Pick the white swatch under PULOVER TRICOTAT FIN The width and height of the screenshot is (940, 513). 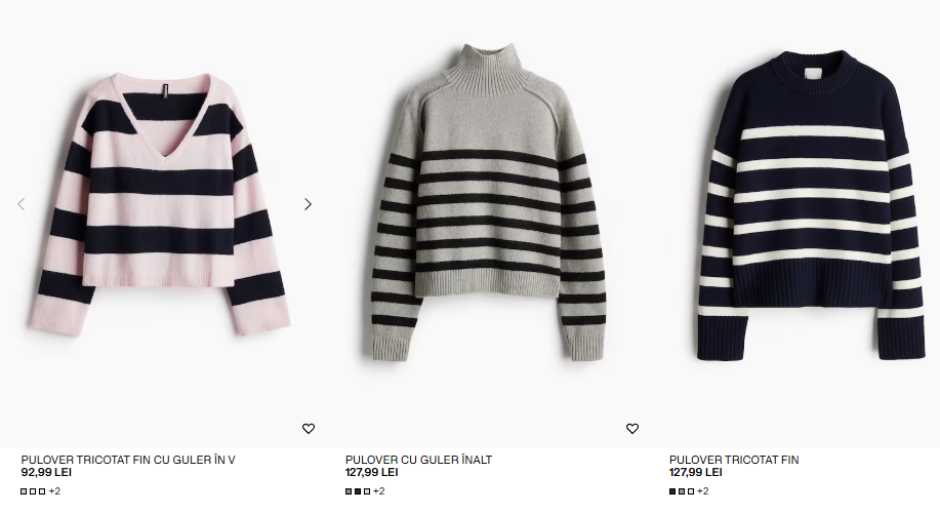point(691,491)
